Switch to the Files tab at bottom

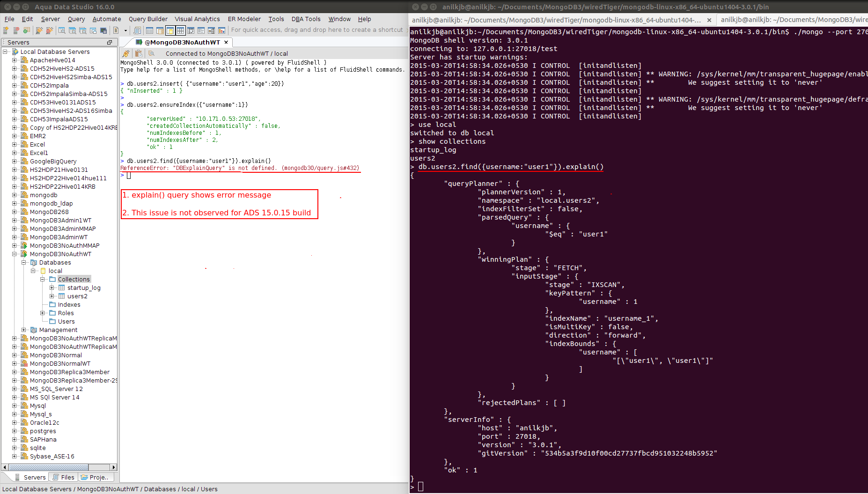click(64, 477)
